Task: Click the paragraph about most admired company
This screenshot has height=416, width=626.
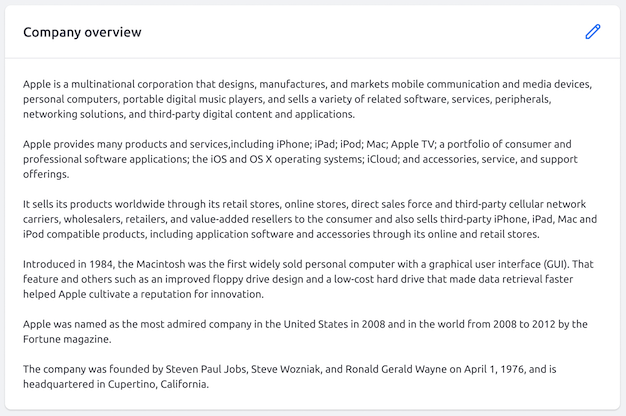Action: coord(305,331)
